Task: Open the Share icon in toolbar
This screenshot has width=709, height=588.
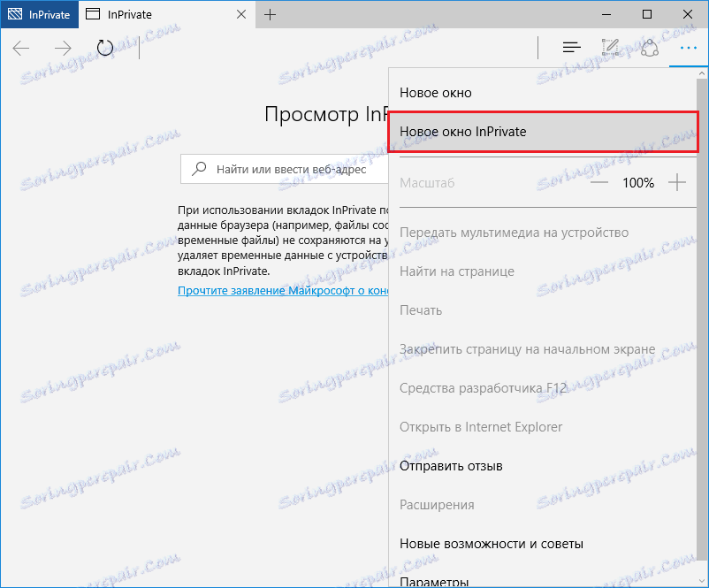Action: coord(650,48)
